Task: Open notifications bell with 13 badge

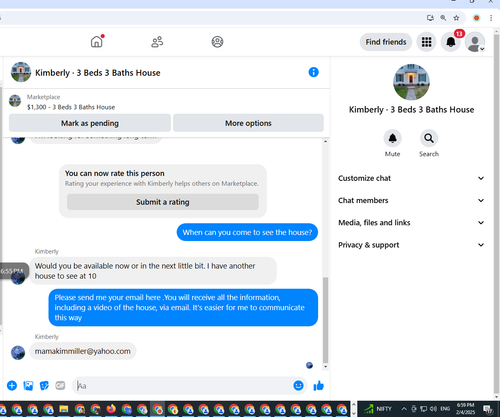Action: click(x=451, y=42)
